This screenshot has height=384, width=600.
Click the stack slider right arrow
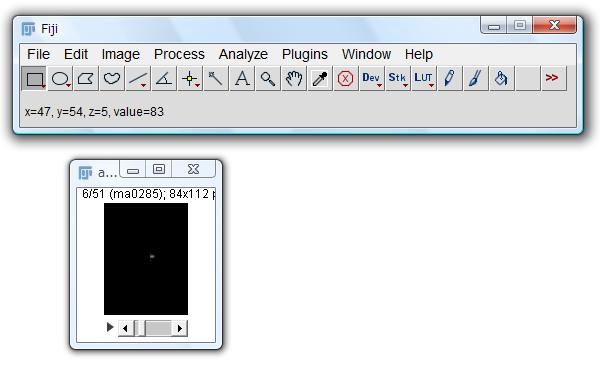179,328
